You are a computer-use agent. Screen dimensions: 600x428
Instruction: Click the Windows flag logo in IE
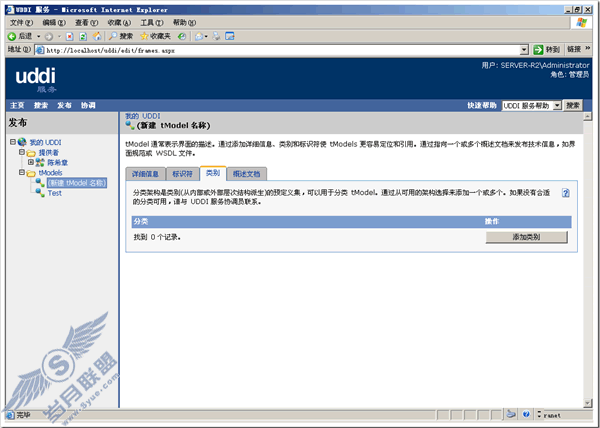[582, 23]
